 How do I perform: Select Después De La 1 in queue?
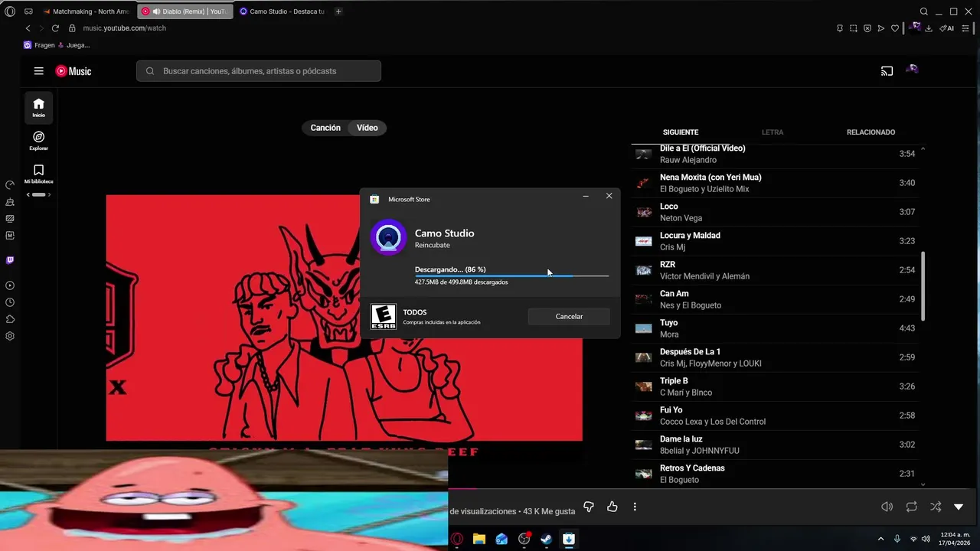tap(775, 357)
